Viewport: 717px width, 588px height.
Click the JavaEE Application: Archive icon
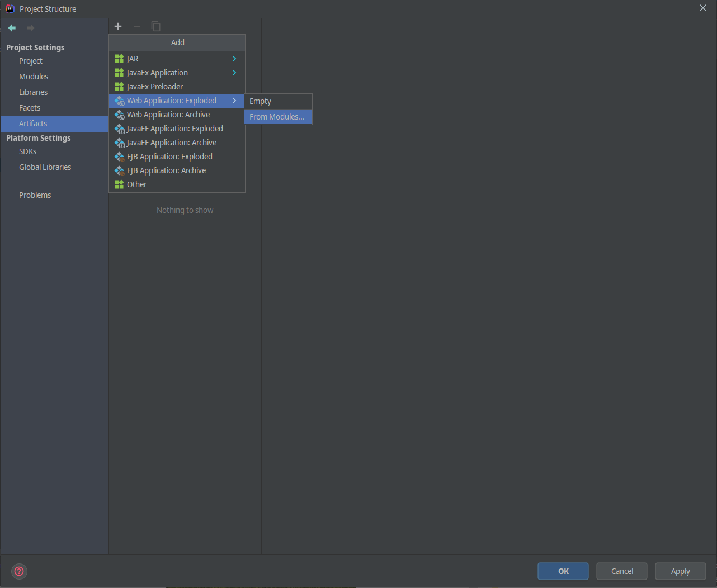pyautogui.click(x=119, y=143)
